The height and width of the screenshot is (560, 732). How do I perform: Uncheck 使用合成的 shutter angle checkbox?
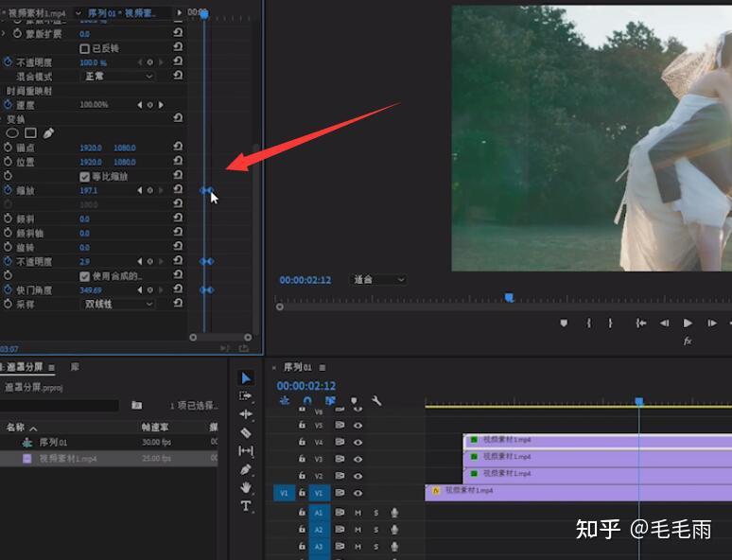(84, 276)
